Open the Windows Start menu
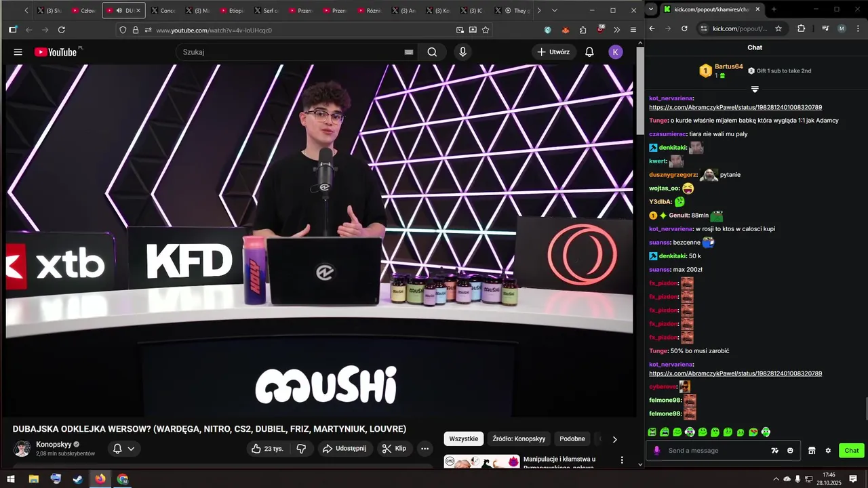 (11, 479)
